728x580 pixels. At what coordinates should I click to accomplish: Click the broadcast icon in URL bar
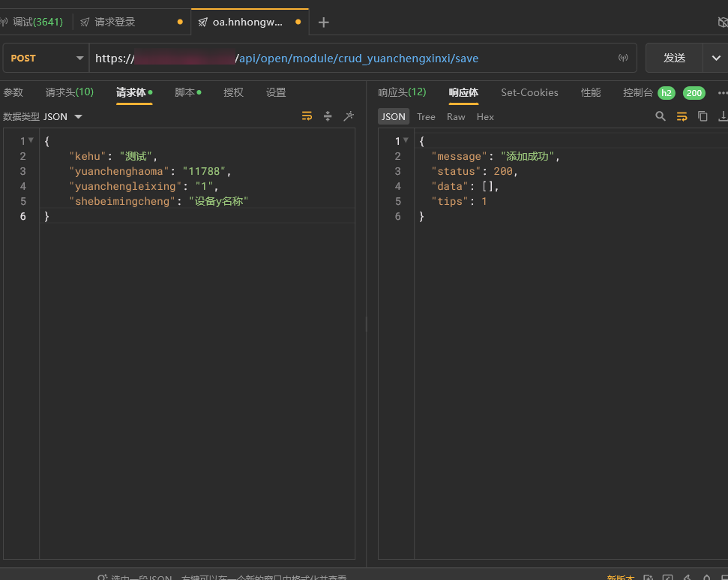pos(623,59)
